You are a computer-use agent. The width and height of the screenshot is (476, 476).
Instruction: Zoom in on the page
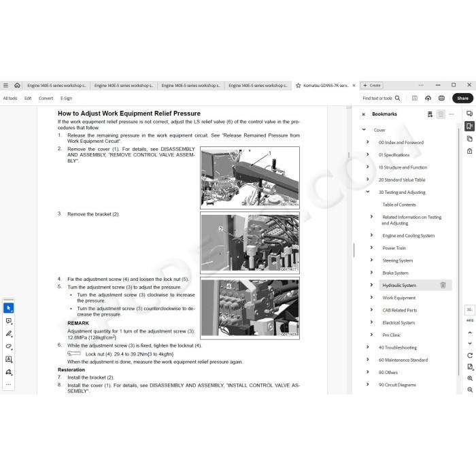point(470,378)
